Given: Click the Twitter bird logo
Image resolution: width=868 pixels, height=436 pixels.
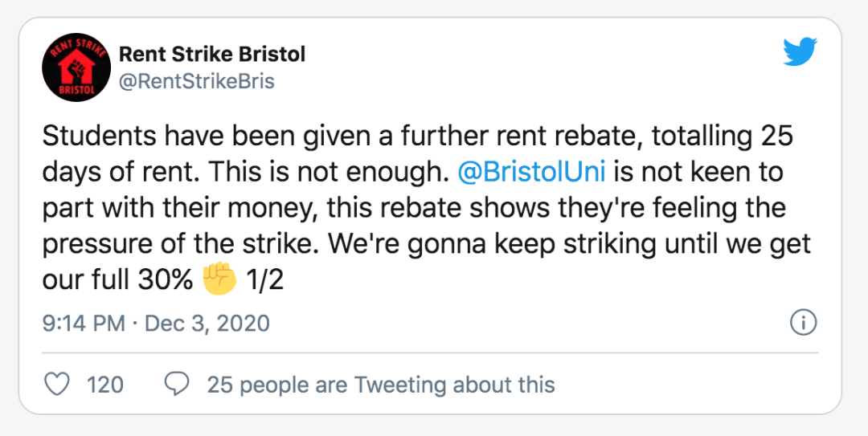Looking at the screenshot, I should (800, 53).
